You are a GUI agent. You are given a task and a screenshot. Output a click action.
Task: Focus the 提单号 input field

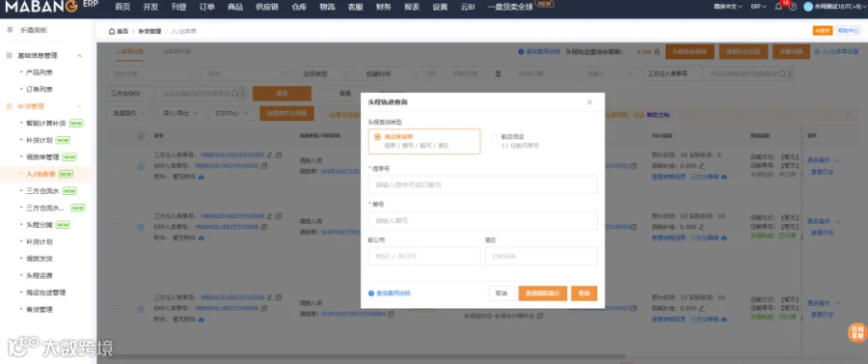[x=482, y=184]
